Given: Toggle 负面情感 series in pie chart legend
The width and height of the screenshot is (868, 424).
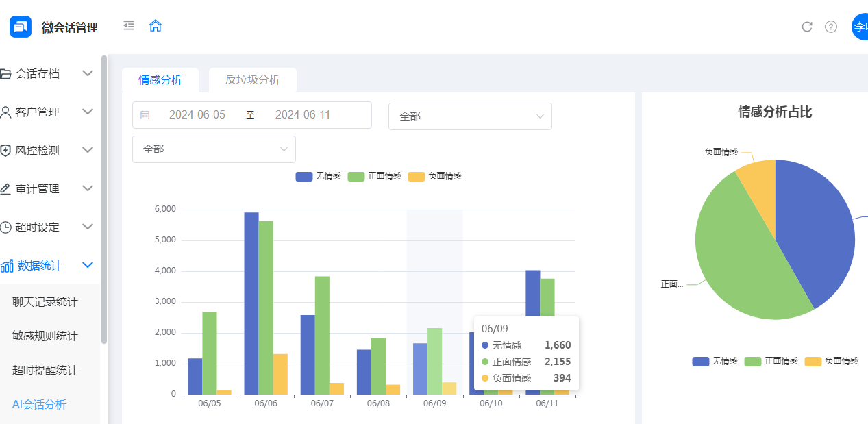Looking at the screenshot, I should tap(831, 361).
